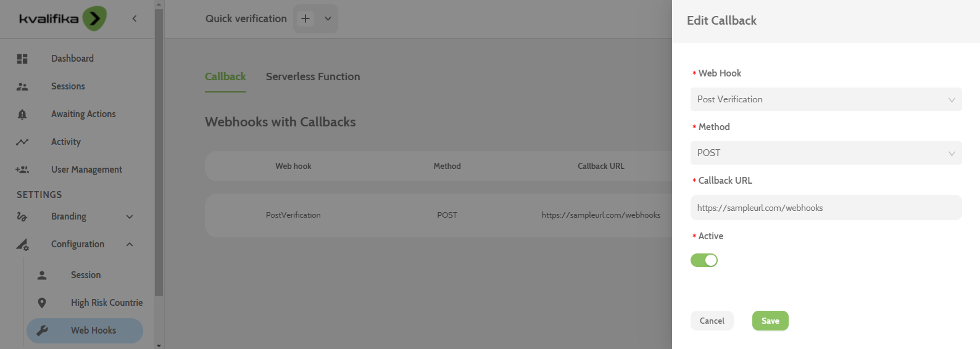This screenshot has height=349, width=980.
Task: Click the Kvalifika logo icon
Action: point(94,18)
